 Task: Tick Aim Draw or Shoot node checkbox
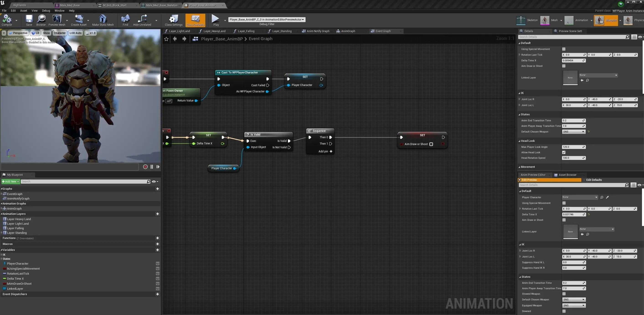point(431,144)
